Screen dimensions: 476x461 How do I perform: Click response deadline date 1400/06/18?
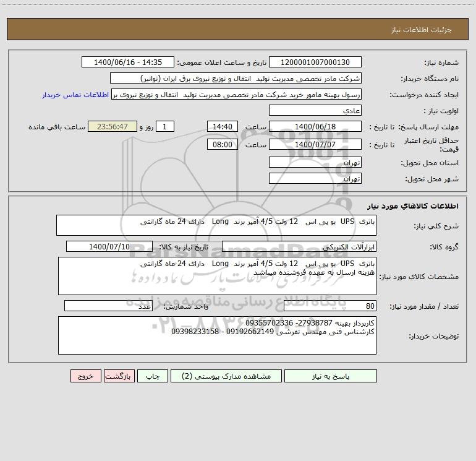(x=315, y=126)
